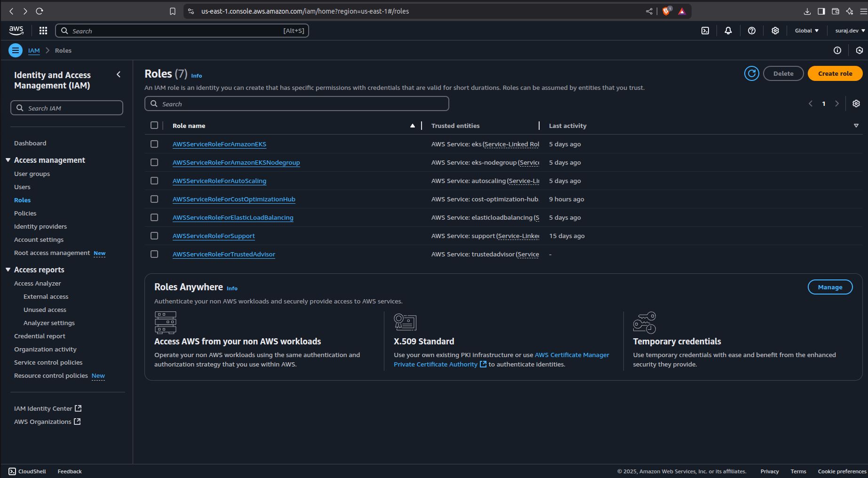Open browser downloads icon
This screenshot has width=868, height=478.
[807, 11]
